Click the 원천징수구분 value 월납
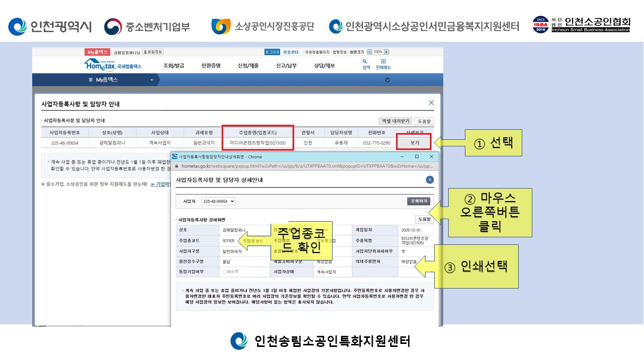Viewport: 644px width, 362px height. coord(226,261)
